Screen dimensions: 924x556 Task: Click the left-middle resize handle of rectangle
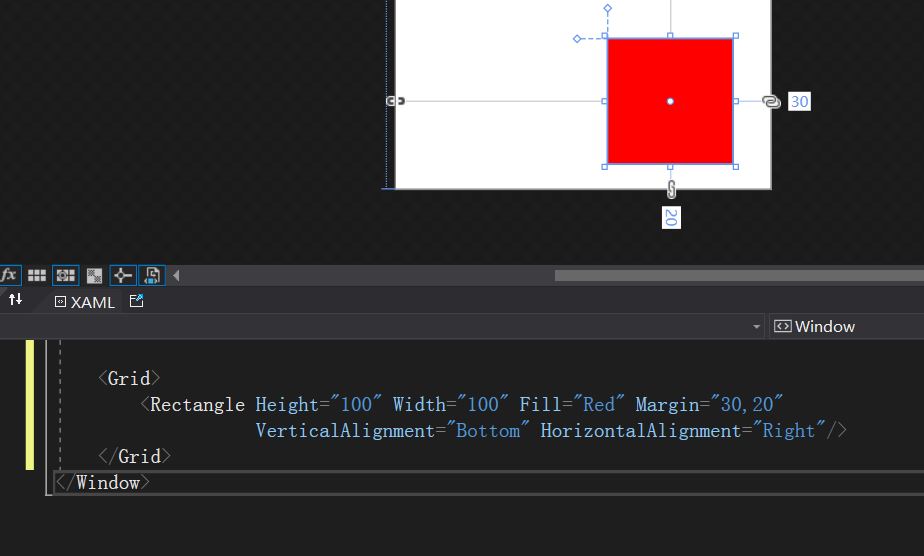point(605,101)
